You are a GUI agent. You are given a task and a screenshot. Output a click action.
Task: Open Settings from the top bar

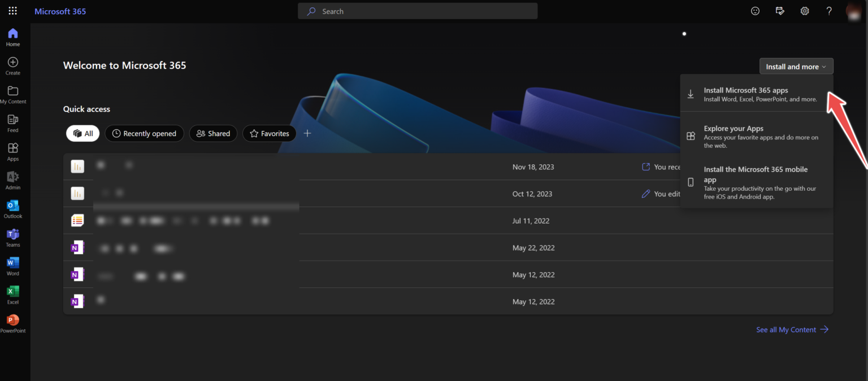805,11
